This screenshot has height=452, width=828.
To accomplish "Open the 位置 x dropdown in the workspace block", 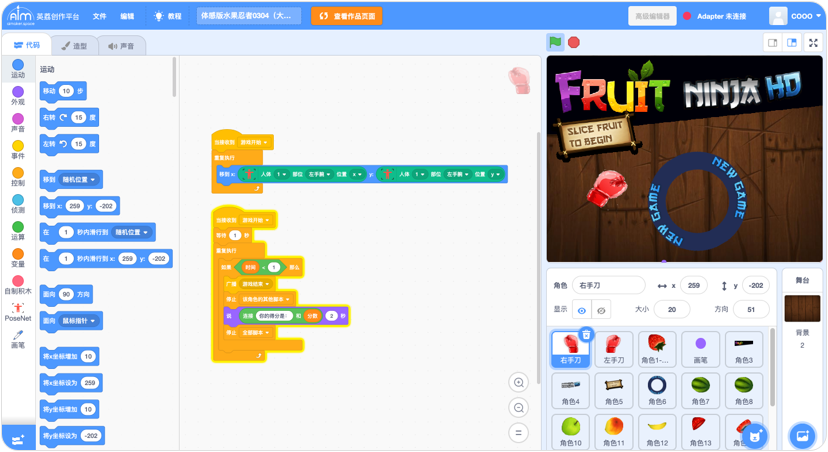I will coord(357,174).
